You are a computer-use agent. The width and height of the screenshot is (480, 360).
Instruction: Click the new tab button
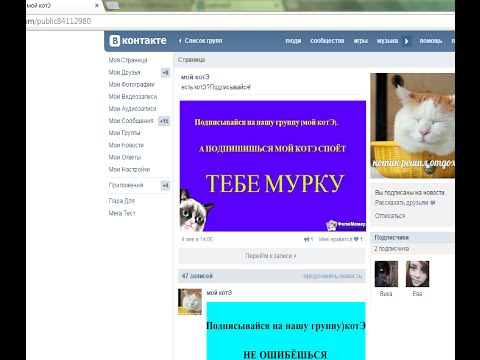point(113,6)
